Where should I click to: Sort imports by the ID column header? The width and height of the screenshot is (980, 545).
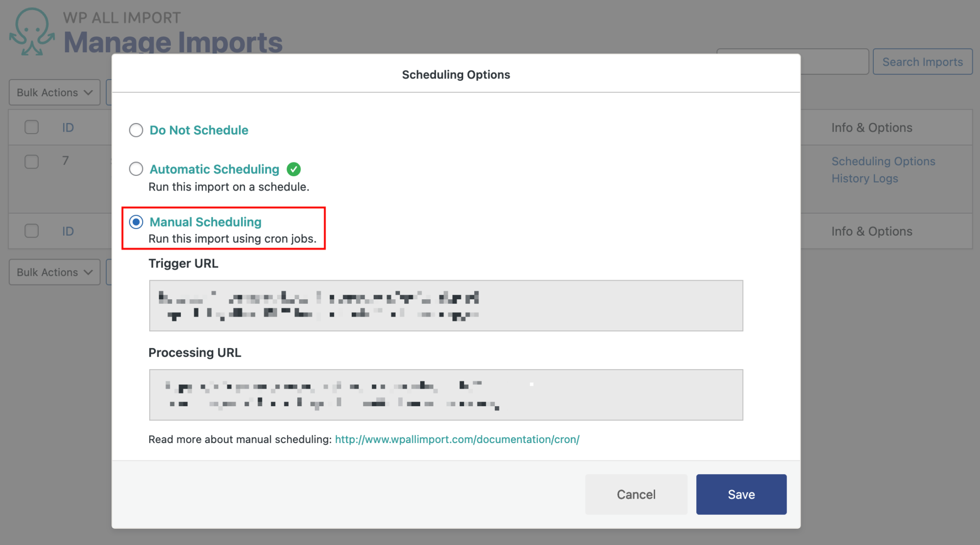[68, 127]
